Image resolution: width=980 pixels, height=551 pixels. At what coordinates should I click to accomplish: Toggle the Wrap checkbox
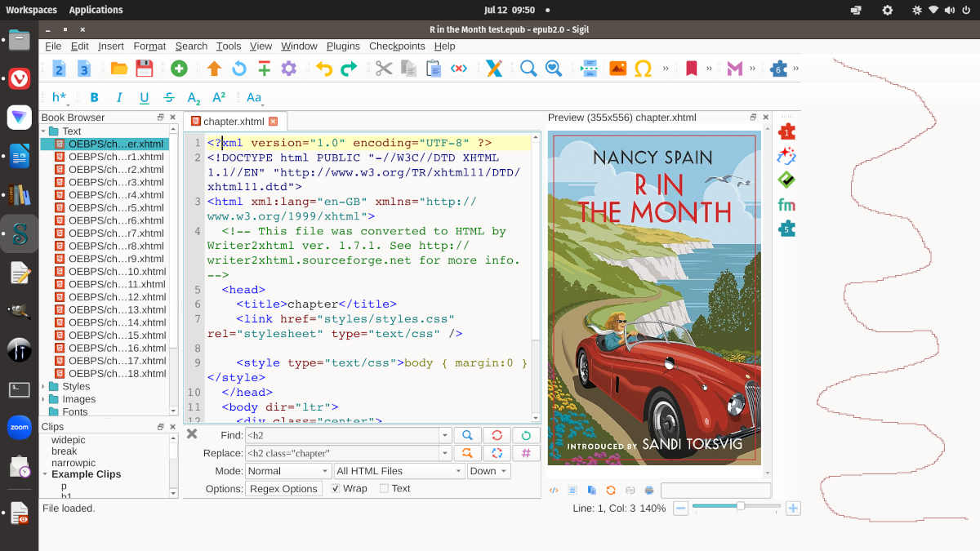tap(336, 489)
